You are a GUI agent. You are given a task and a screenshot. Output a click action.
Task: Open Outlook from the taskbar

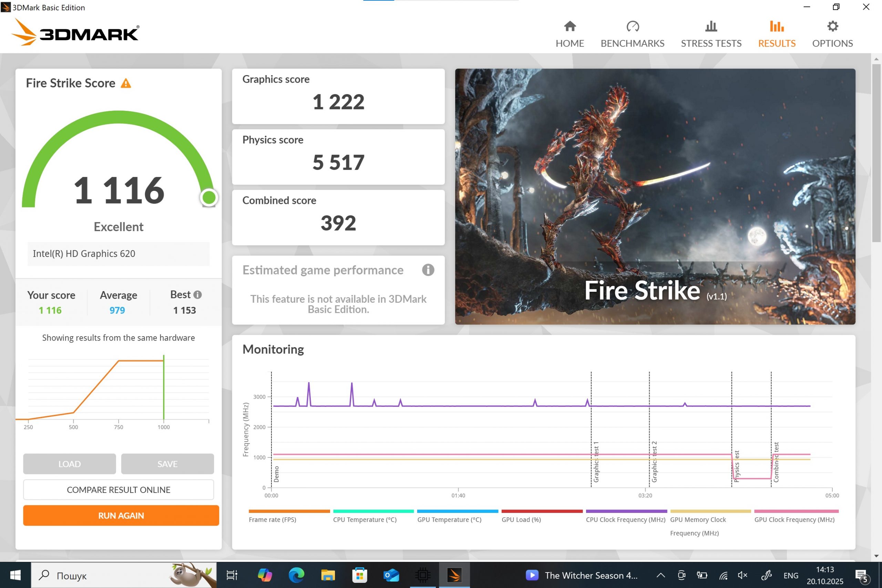tap(391, 575)
